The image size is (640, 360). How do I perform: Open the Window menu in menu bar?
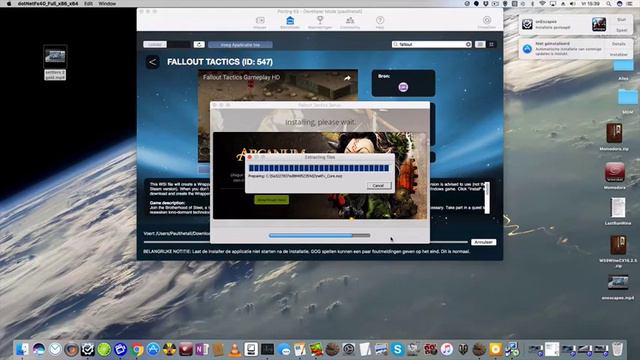[107, 3]
